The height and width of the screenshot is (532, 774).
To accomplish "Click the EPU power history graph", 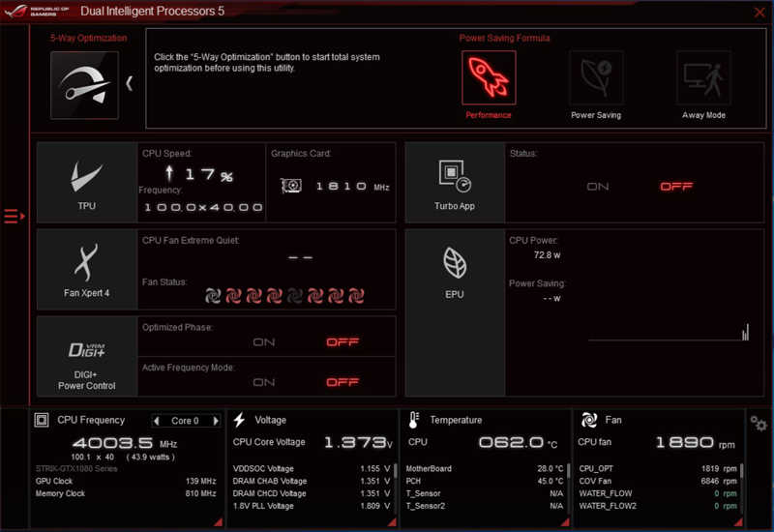I will click(x=669, y=332).
